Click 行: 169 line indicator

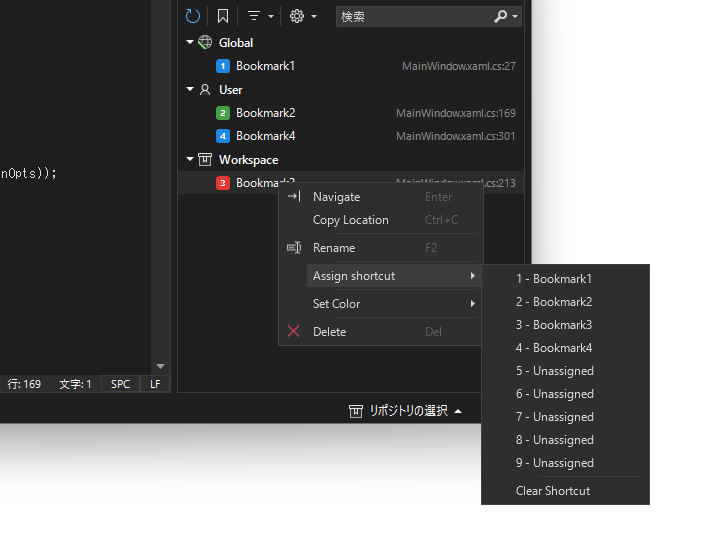point(24,384)
